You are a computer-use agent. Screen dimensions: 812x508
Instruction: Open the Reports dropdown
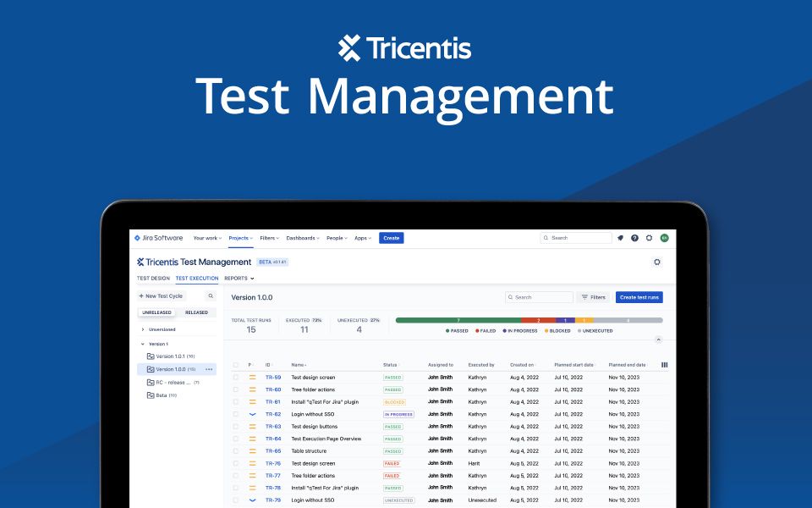pos(239,278)
